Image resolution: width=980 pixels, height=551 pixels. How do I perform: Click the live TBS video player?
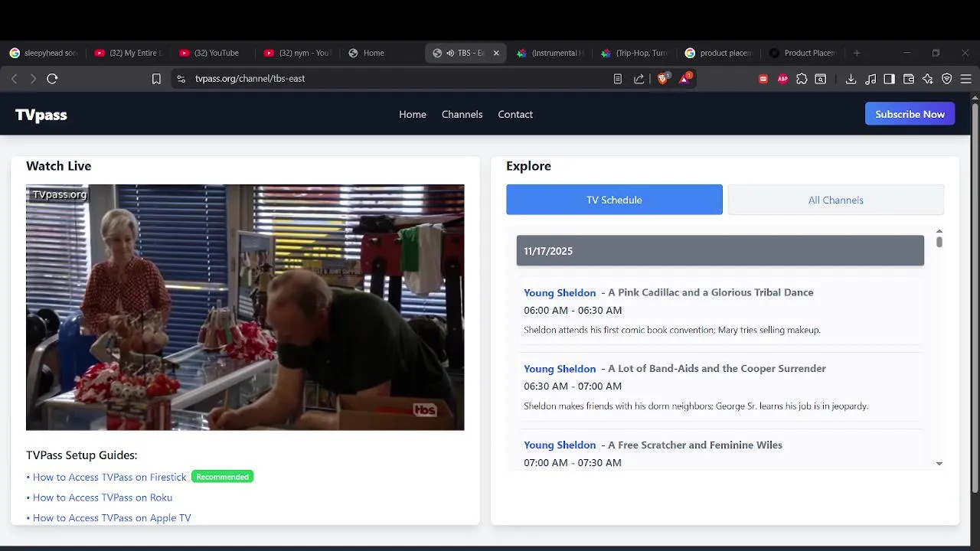[x=245, y=307]
